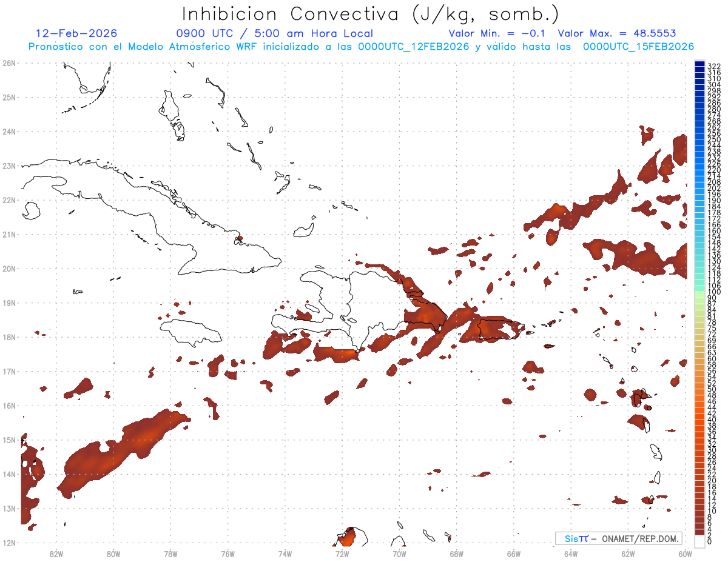
Task: Click the '13N' latitude label
Action: pos(9,508)
